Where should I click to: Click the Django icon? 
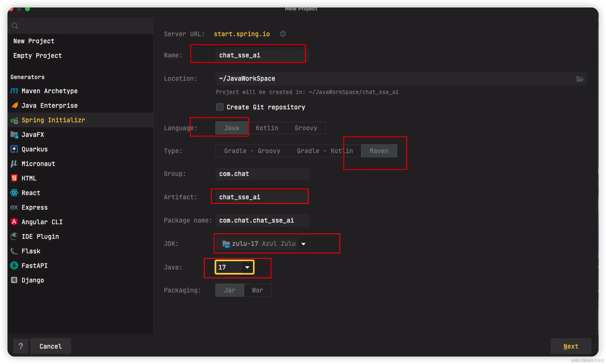point(14,280)
